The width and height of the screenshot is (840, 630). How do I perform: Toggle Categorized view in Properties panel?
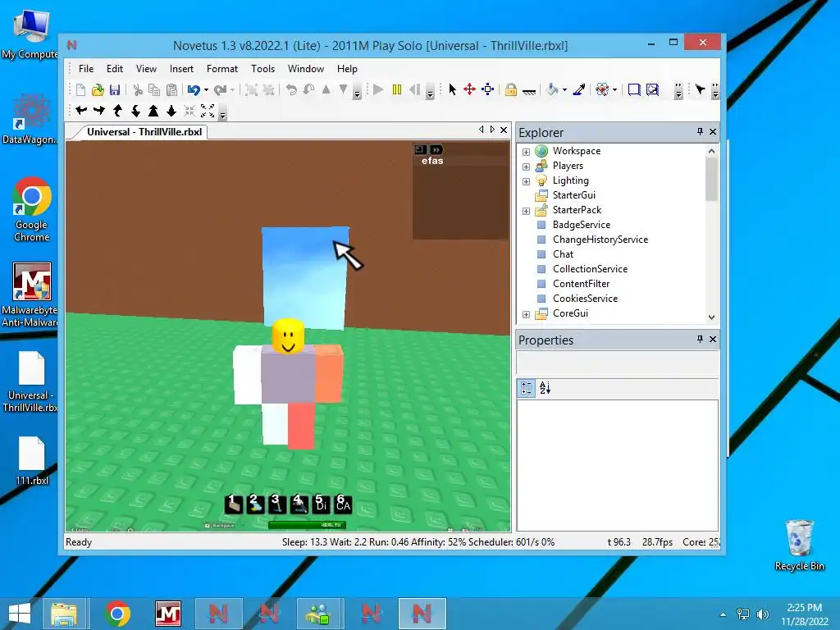point(527,388)
